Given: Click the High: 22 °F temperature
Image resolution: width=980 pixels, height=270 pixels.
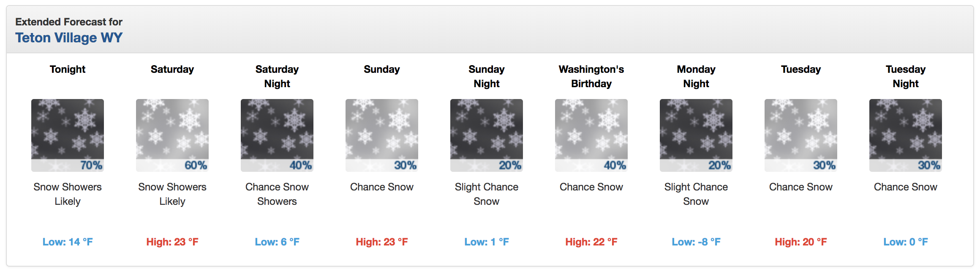Looking at the screenshot, I should click(591, 242).
